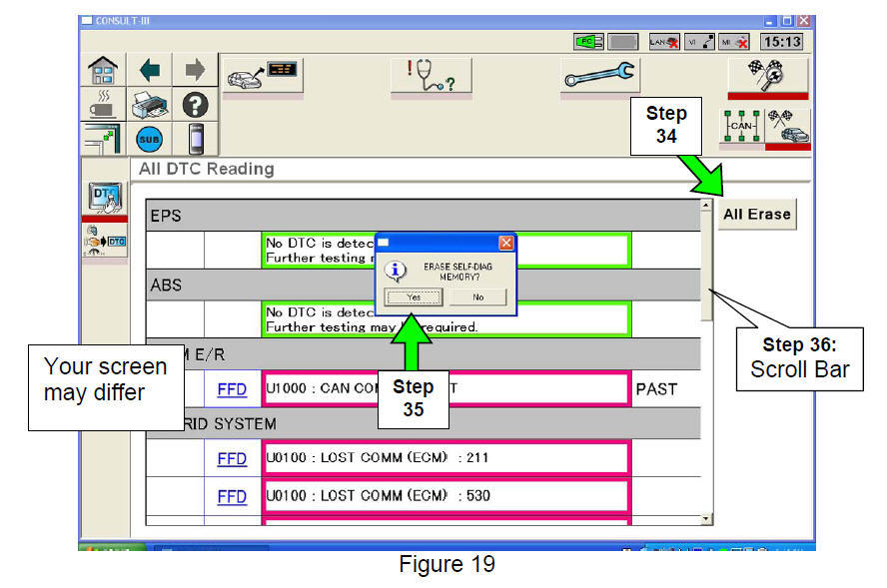This screenshot has width=887, height=588.
Task: Click the checkered flag inspection icon
Action: 767,75
